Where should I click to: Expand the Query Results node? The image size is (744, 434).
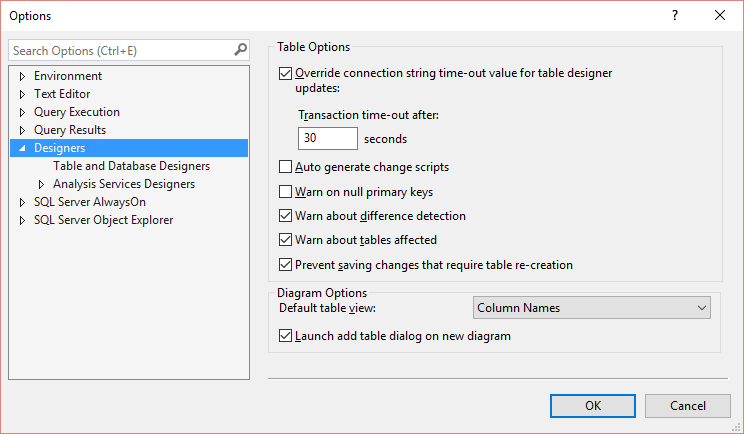(x=23, y=130)
